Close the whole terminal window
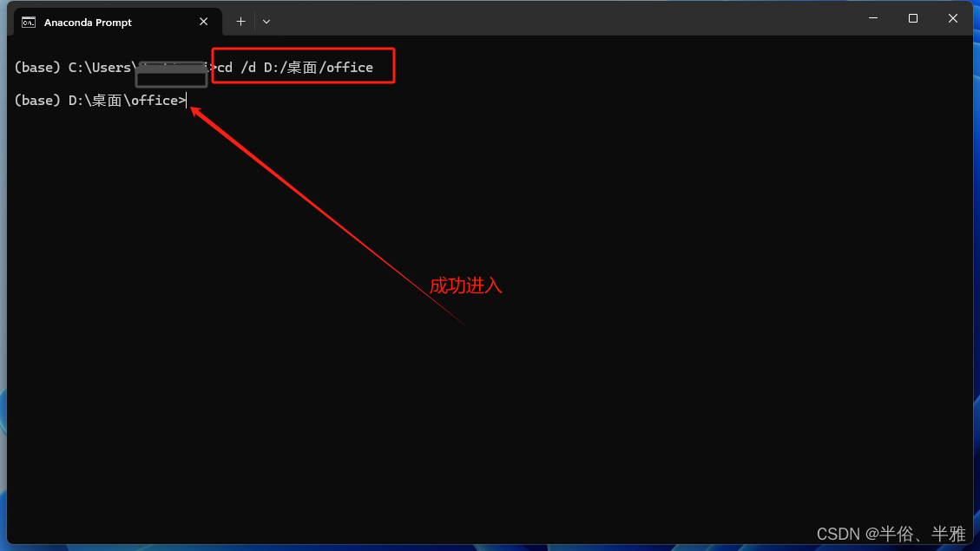This screenshot has width=980, height=551. [x=952, y=18]
